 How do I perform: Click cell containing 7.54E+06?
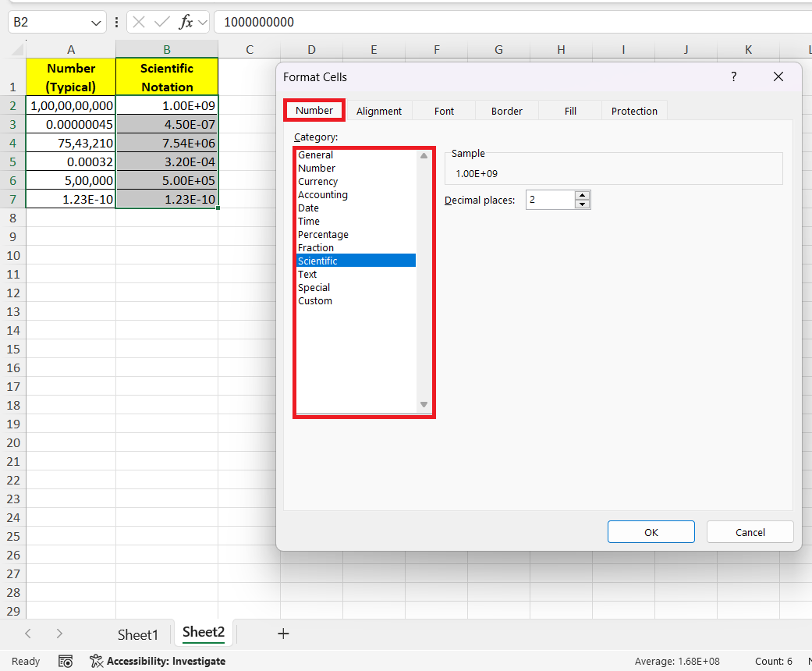point(167,143)
